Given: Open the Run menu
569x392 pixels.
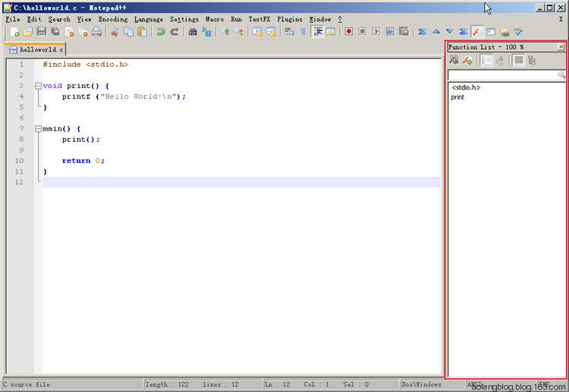Looking at the screenshot, I should [x=236, y=19].
